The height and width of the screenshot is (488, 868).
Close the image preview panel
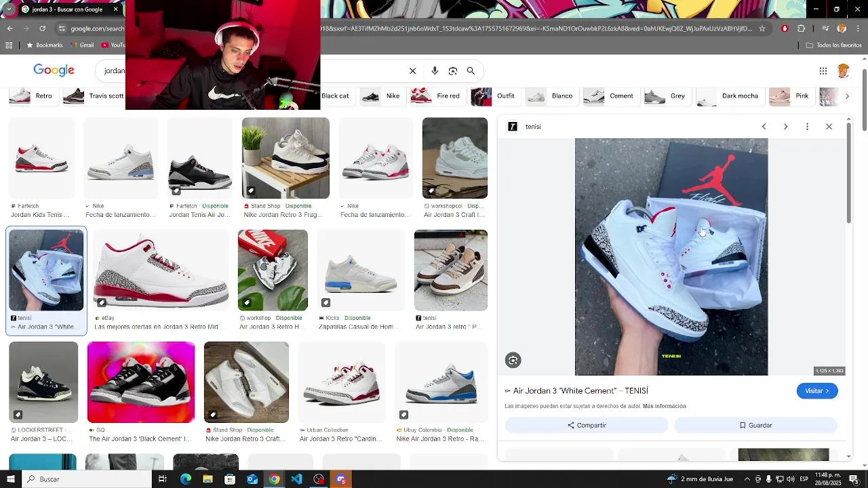829,127
